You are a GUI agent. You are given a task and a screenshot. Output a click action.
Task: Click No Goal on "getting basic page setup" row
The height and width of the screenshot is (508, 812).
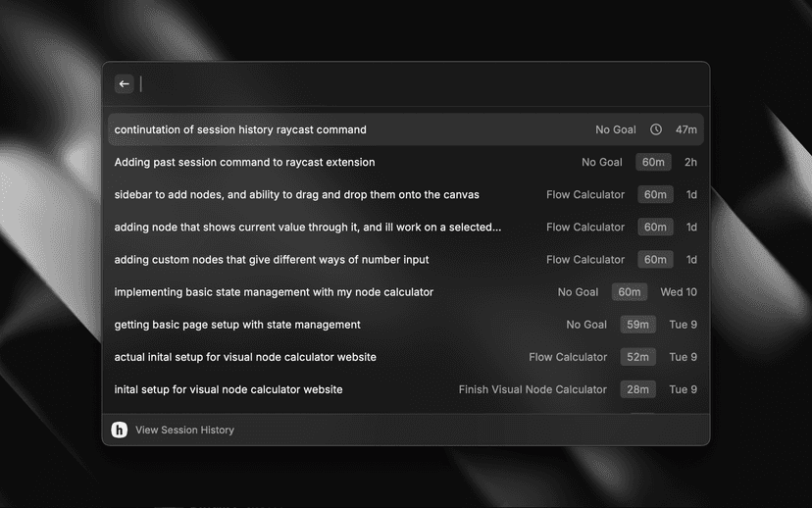tap(586, 325)
